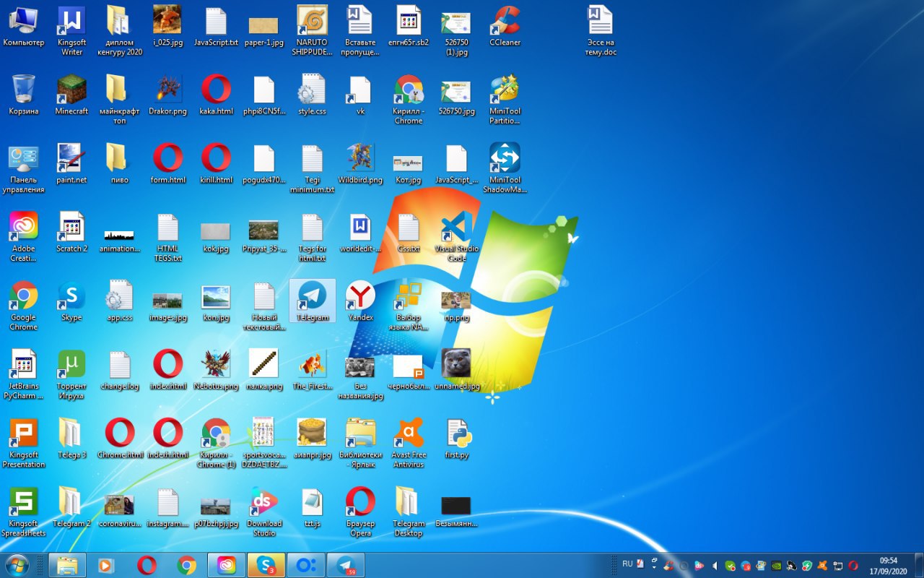Select the Minecraft desktop shortcut
This screenshot has height=578, width=924.
click(x=71, y=95)
